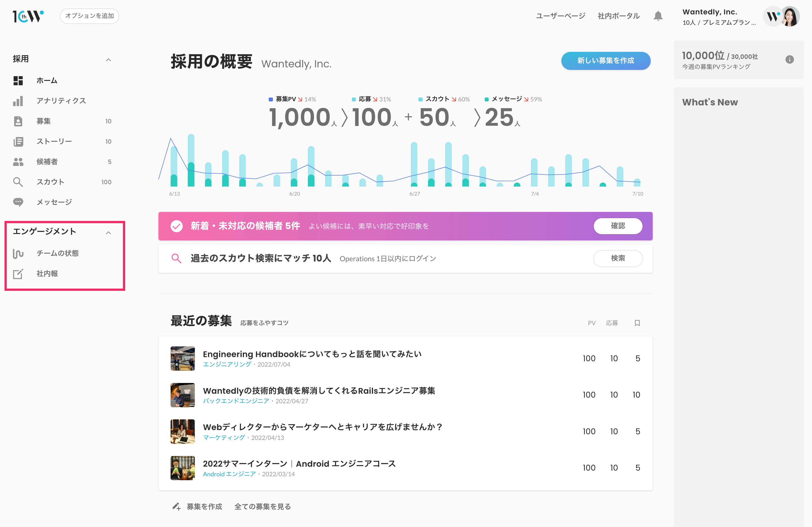
Task: Open the user profile photo avatar
Action: click(790, 16)
